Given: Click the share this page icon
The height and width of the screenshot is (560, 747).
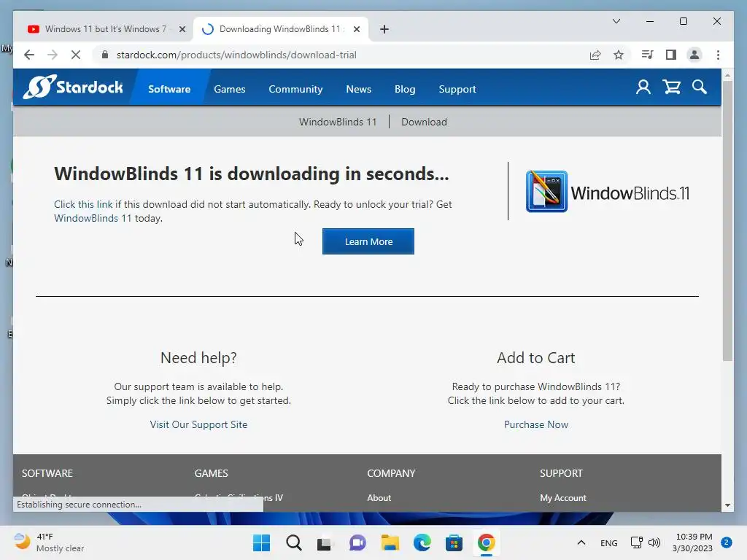Looking at the screenshot, I should coord(595,55).
